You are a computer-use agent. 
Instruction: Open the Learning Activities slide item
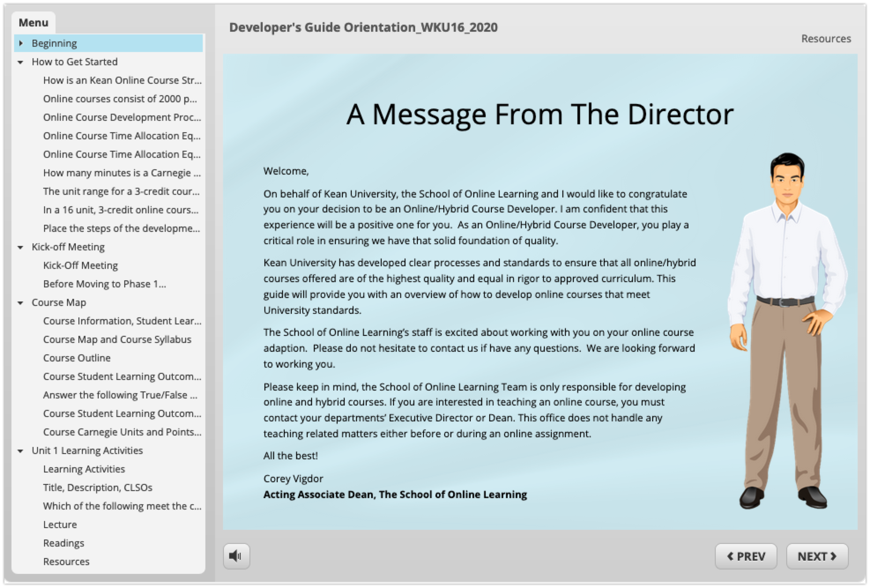pos(84,469)
